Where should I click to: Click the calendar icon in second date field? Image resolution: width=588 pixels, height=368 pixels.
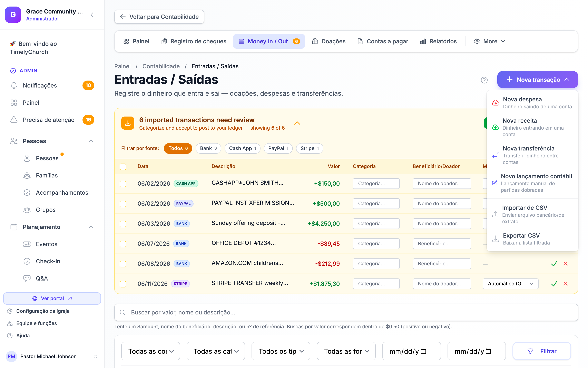pyautogui.click(x=488, y=351)
